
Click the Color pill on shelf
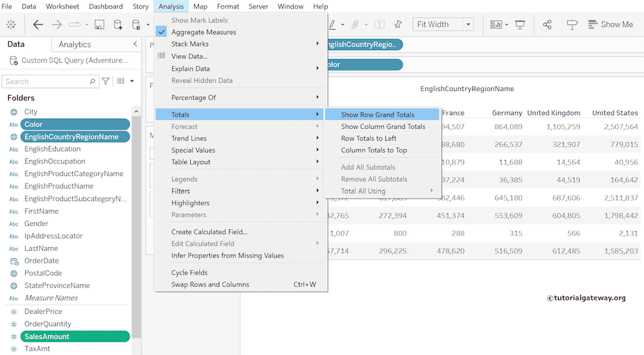coord(365,65)
